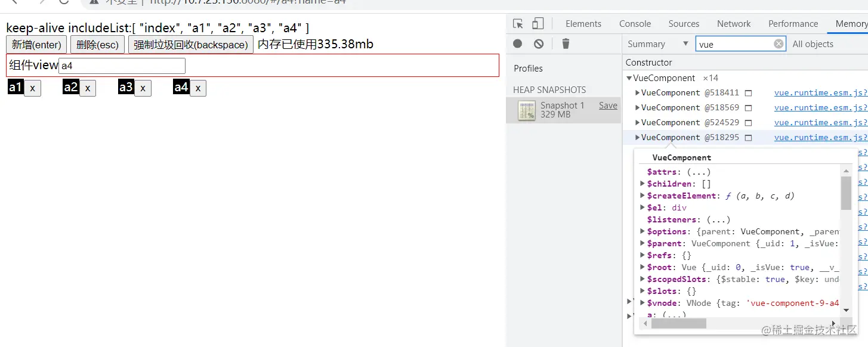Screen dimensions: 868x347
Task: Open the Elements tab
Action: 583,24
